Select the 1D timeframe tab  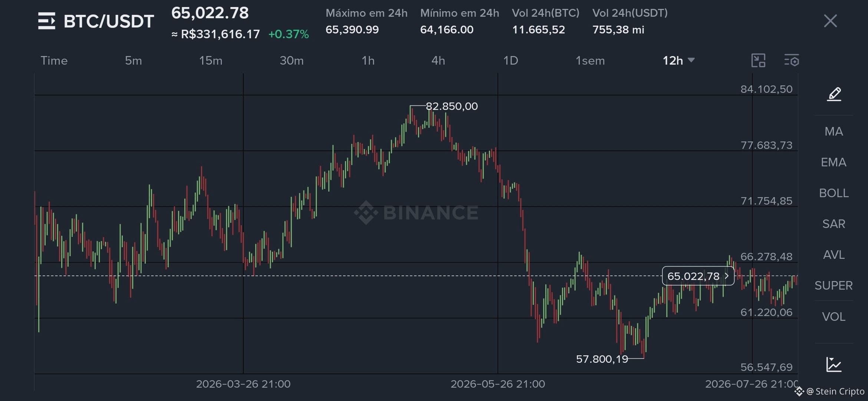pos(510,61)
